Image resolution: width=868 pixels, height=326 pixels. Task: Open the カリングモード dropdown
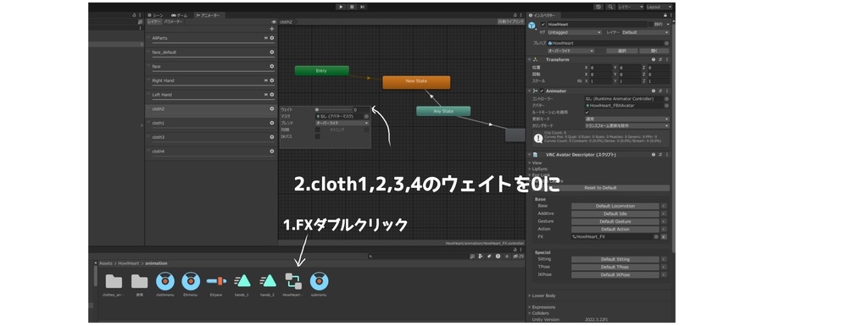pyautogui.click(x=626, y=125)
